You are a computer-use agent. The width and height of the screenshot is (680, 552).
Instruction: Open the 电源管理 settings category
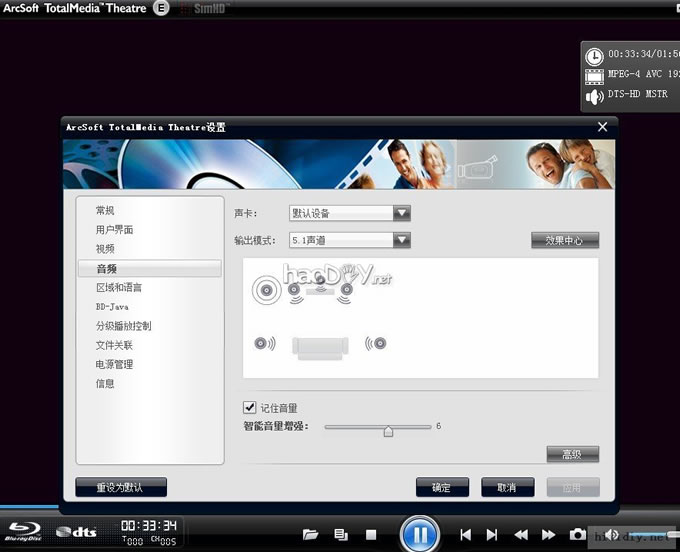pos(114,365)
